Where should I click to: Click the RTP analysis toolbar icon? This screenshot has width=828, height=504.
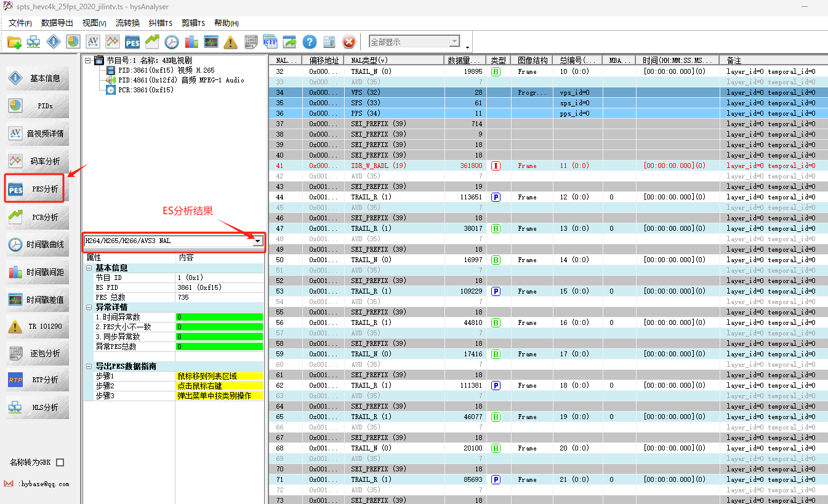(270, 42)
